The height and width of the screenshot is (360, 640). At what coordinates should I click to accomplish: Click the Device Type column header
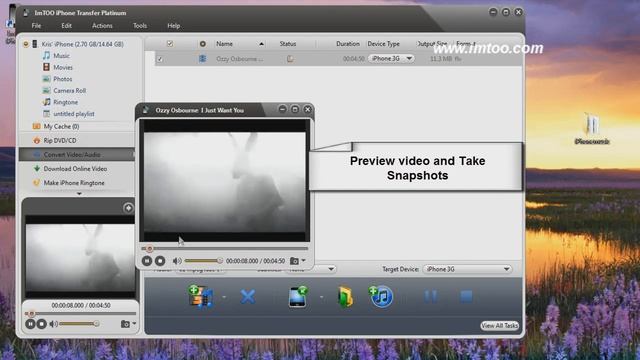coord(383,44)
